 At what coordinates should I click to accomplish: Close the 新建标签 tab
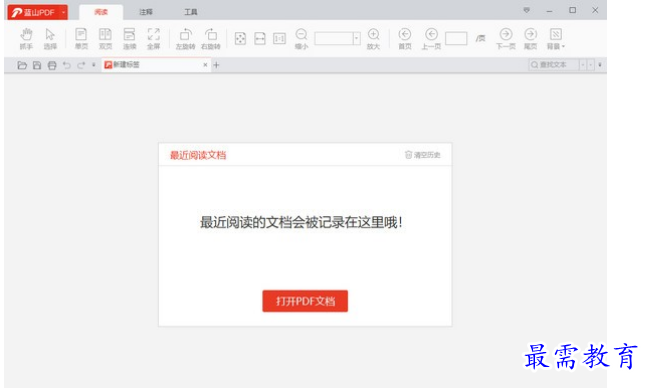coord(205,65)
